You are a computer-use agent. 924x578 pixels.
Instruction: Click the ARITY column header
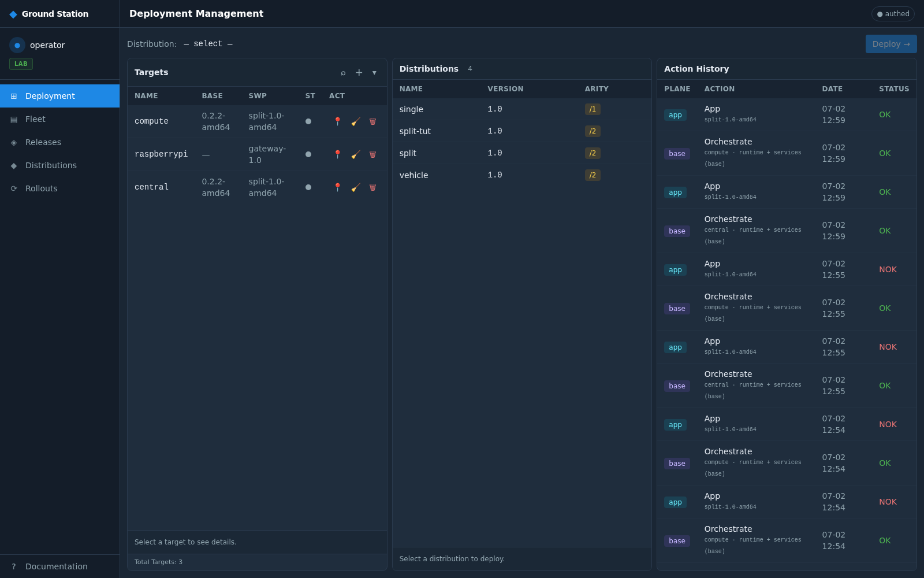click(597, 89)
